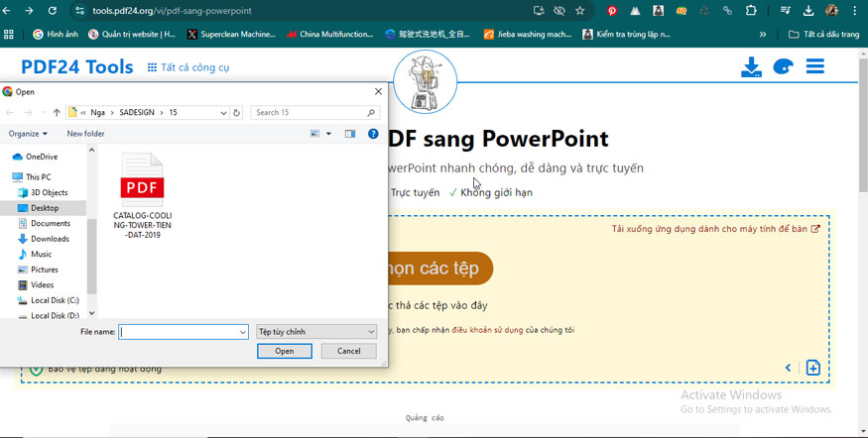Screen dimensions: 868x438
Task: Go up one folder level arrow
Action: click(57, 112)
